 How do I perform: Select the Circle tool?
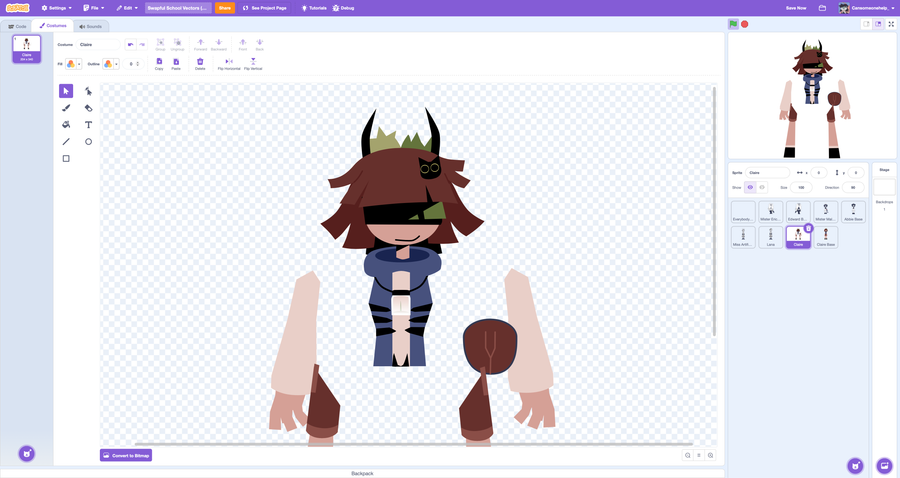[x=88, y=142]
